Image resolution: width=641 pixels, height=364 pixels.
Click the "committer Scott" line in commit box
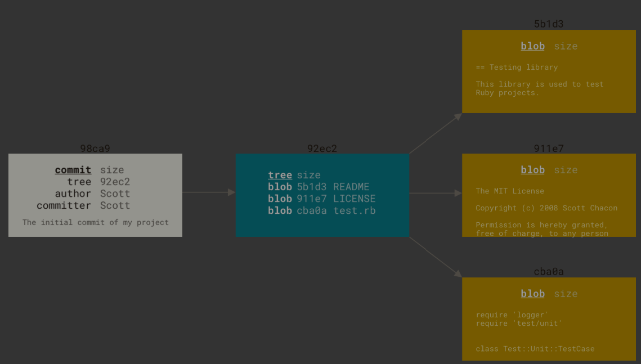(x=84, y=205)
